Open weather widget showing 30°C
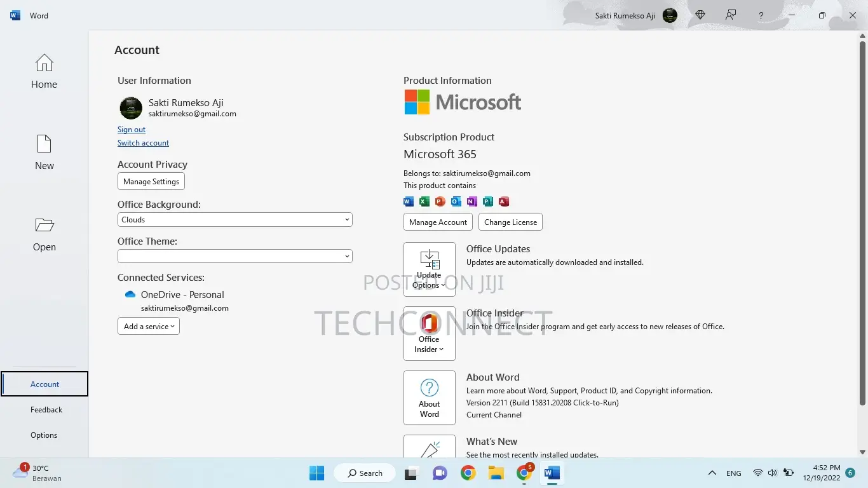Image resolution: width=868 pixels, height=488 pixels. tap(37, 473)
